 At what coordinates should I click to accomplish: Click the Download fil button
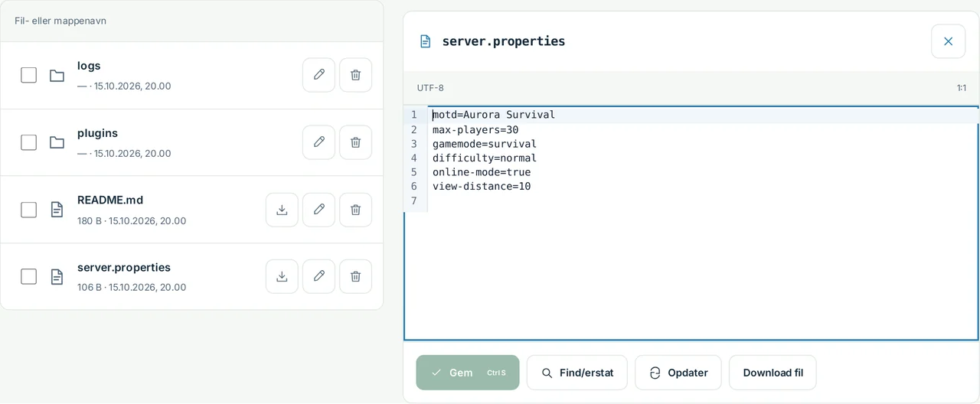(x=773, y=373)
